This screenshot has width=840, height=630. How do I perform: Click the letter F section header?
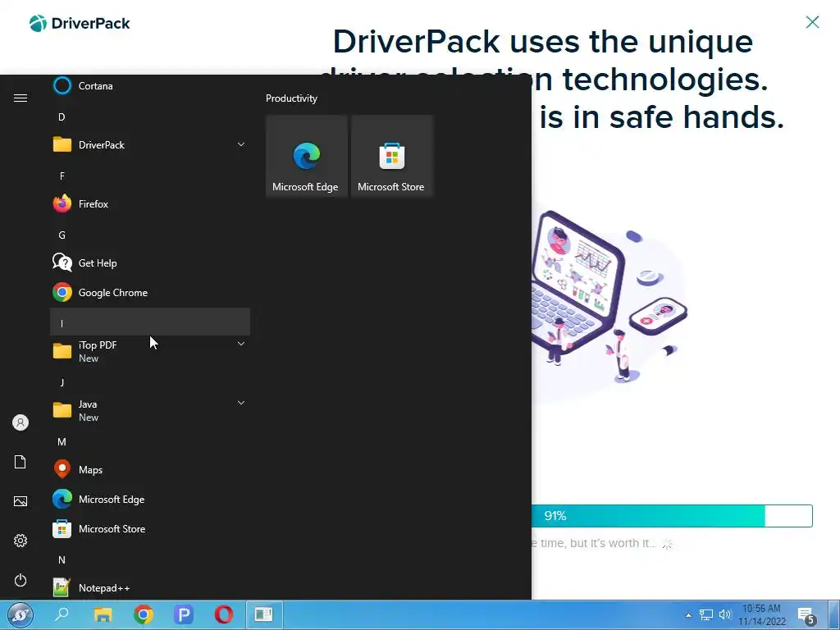pos(150,176)
